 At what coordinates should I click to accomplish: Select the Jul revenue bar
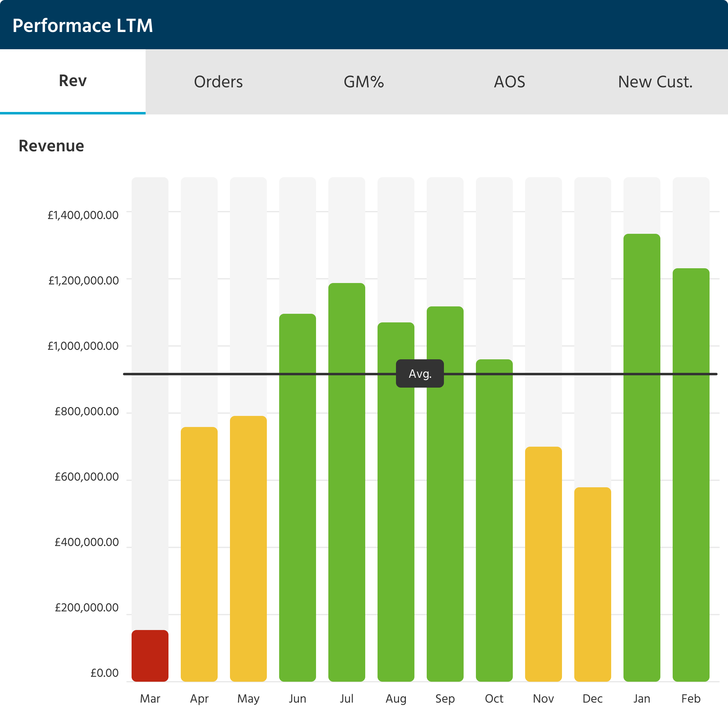[347, 482]
